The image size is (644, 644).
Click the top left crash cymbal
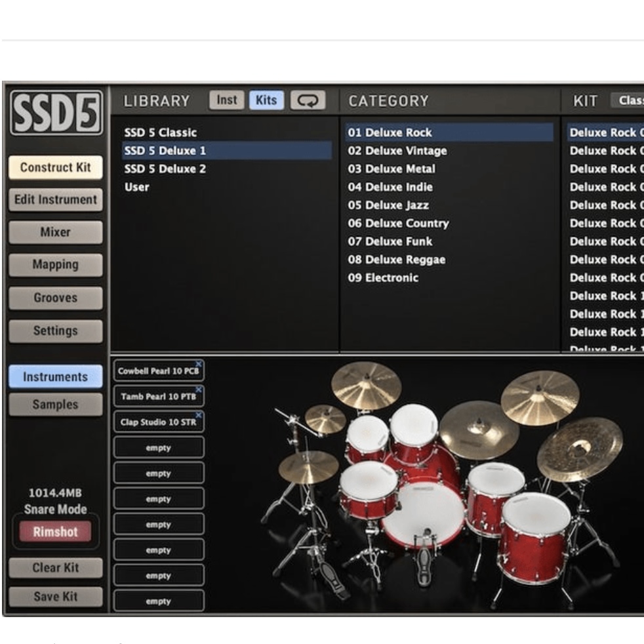coord(367,385)
